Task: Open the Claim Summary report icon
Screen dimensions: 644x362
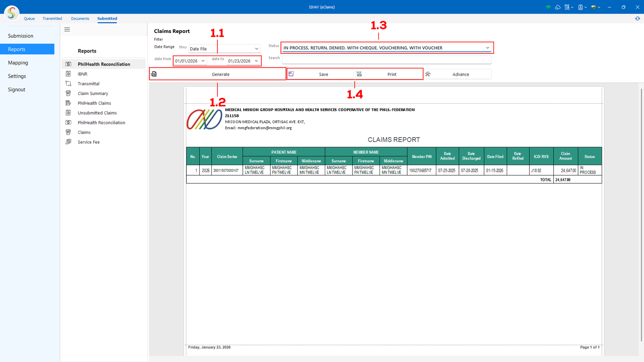Action: coord(68,93)
